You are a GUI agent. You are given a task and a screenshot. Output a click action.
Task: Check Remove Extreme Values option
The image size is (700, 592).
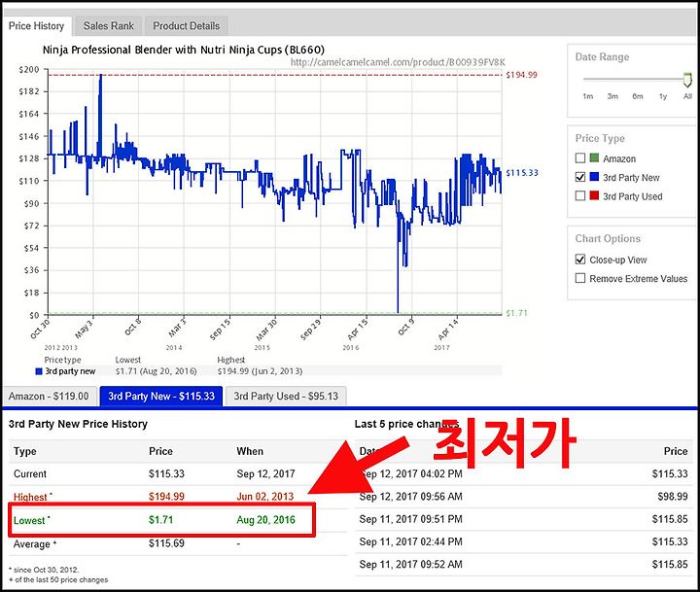point(579,278)
